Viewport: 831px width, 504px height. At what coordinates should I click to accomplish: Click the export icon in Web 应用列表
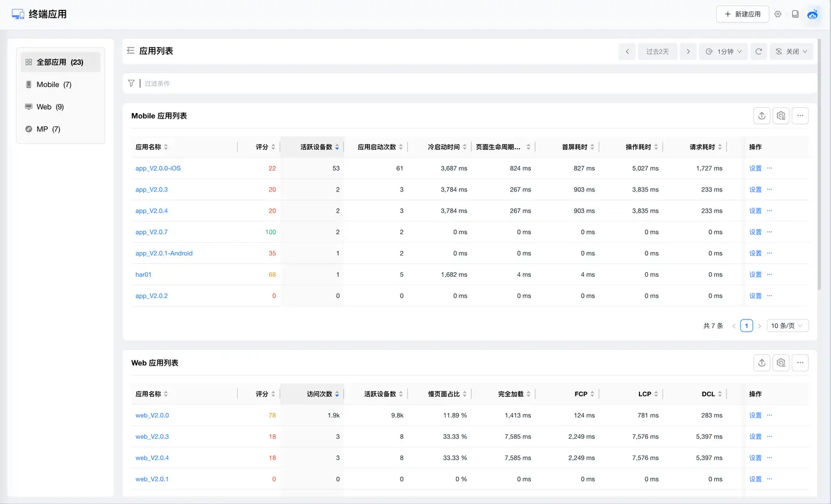762,363
